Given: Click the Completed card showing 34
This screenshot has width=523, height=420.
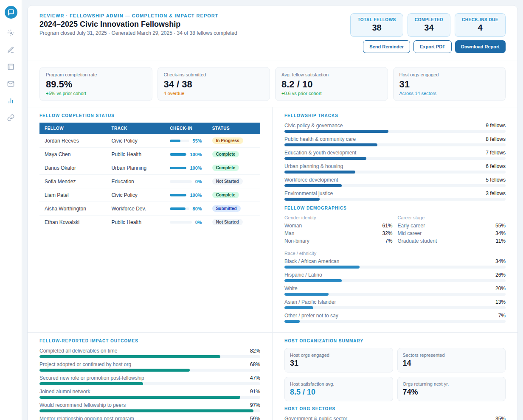Looking at the screenshot, I should pos(429,25).
